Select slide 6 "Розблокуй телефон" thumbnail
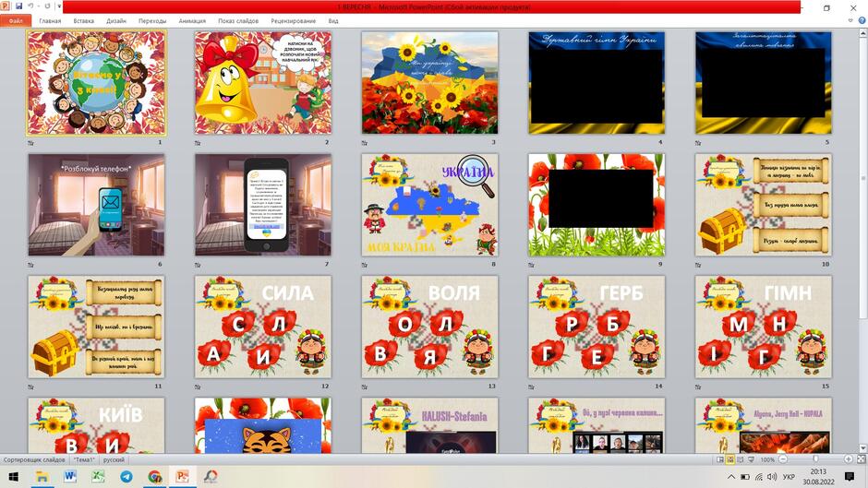 [x=96, y=205]
